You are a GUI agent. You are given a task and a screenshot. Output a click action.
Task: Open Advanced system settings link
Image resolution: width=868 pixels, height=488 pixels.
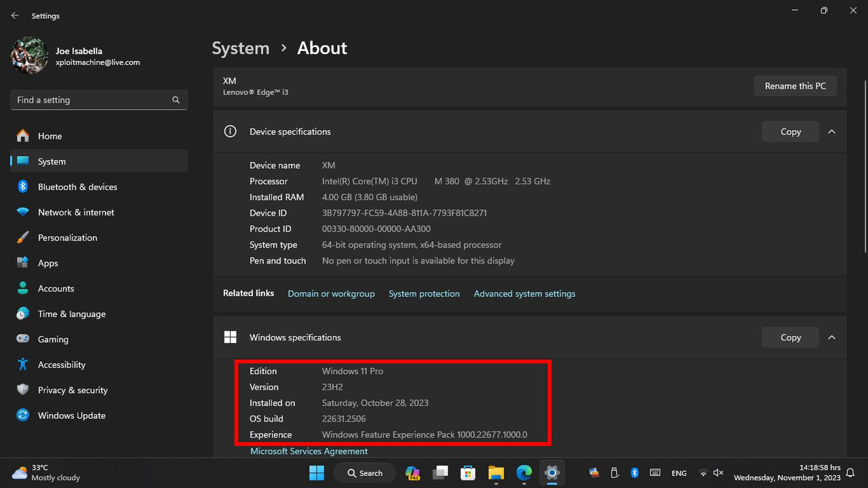coord(524,293)
